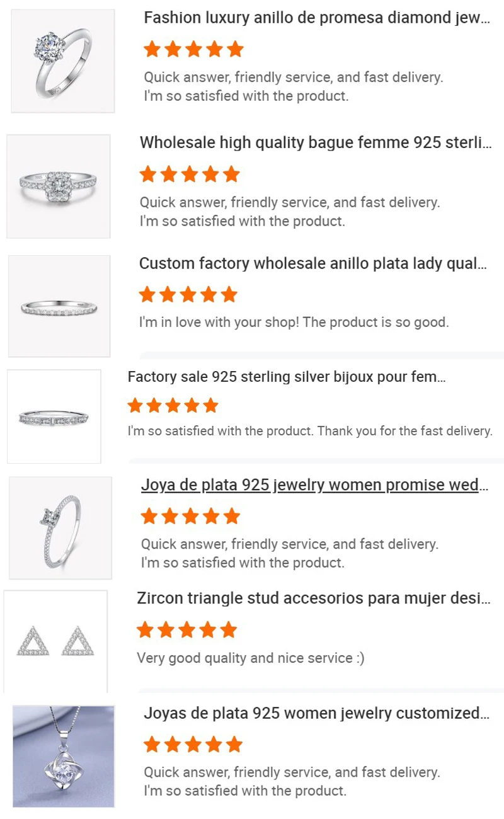504x819 pixels.
Task: Click the five stars under Wholesale bague femme
Action: click(190, 174)
